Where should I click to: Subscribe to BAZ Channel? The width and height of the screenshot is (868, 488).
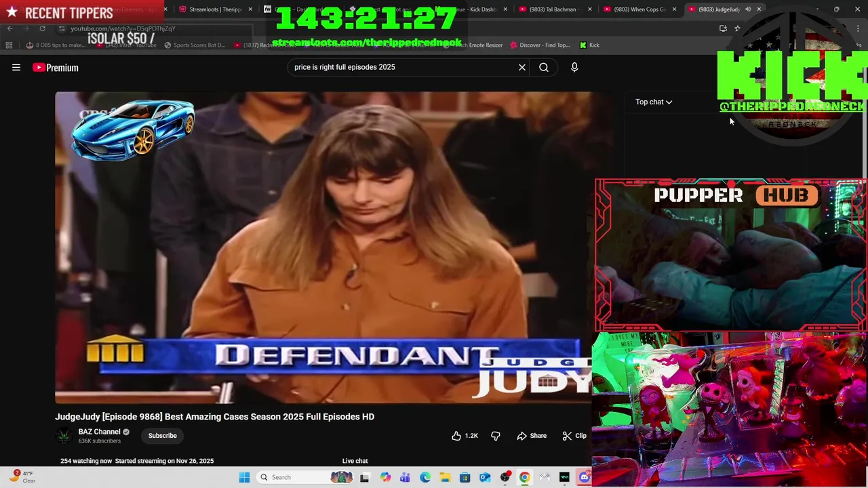point(163,436)
